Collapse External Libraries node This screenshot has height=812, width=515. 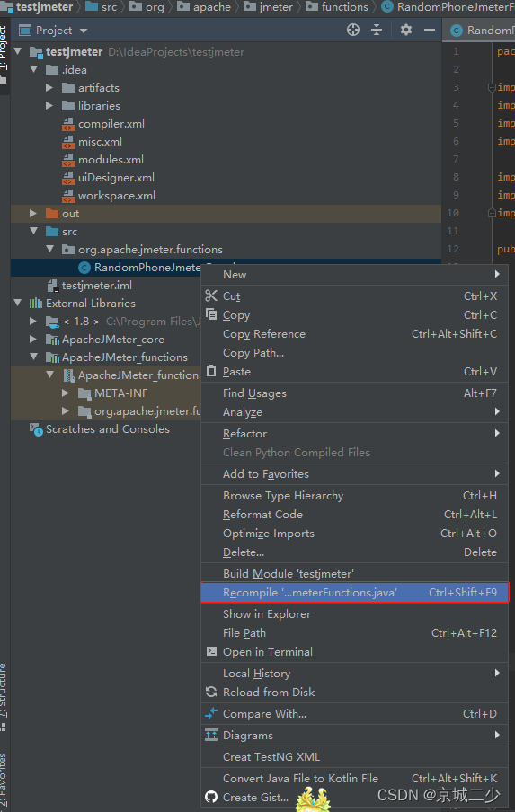(x=18, y=303)
